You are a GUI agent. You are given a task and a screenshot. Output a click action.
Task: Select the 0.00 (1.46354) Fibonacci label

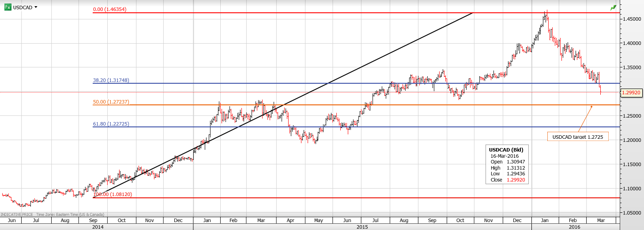(109, 9)
